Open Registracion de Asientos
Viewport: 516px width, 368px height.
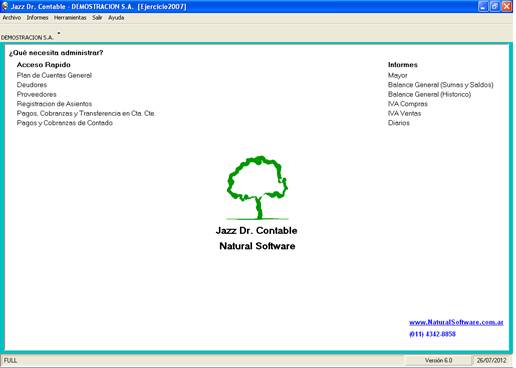pos(54,104)
